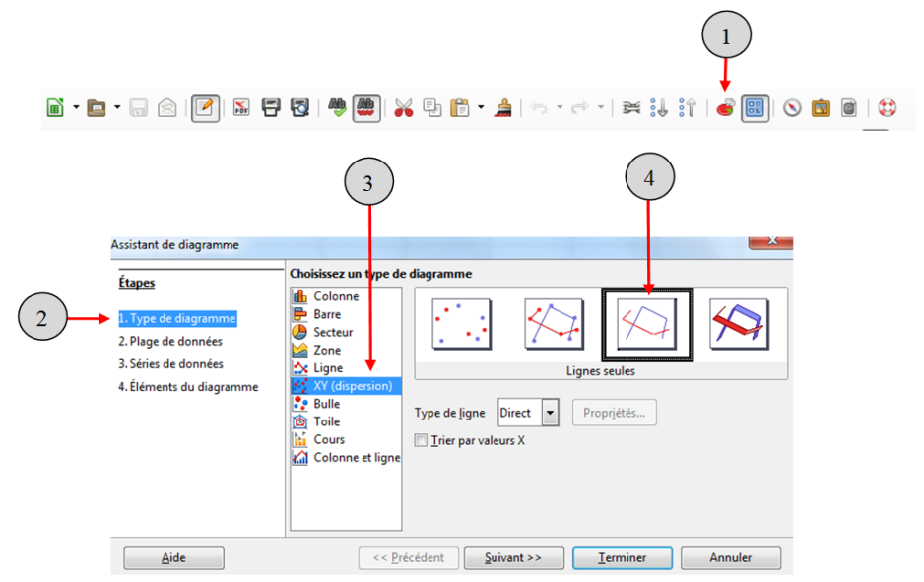Click the Navigator compass icon
Screen dimensions: 924x582
[792, 107]
